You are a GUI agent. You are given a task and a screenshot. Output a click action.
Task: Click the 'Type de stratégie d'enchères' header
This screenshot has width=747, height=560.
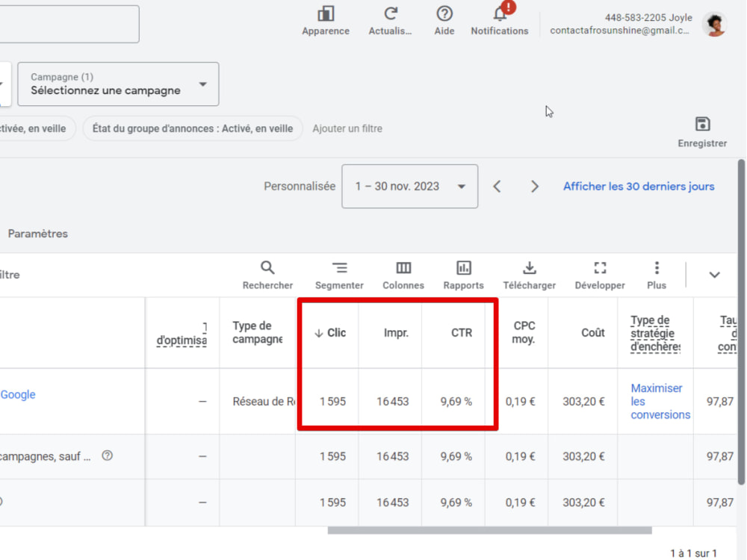tap(656, 333)
